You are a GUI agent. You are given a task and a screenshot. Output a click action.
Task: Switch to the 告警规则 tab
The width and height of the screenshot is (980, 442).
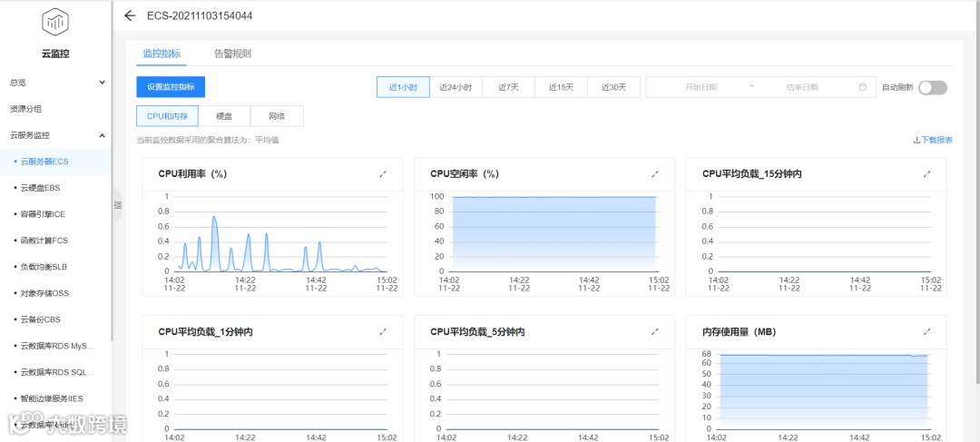tap(232, 54)
